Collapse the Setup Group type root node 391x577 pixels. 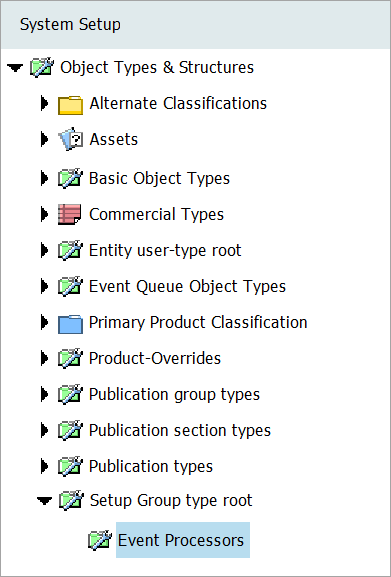44,501
